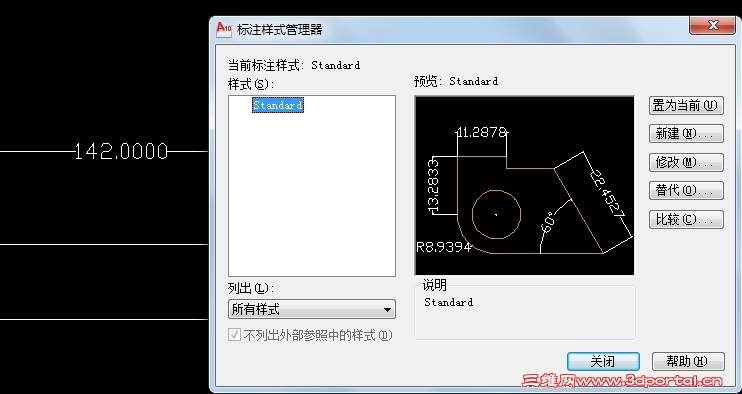Screen dimensions: 742x394
Task: Click the AutoCAD icon in dialog title bar
Action: coord(224,29)
